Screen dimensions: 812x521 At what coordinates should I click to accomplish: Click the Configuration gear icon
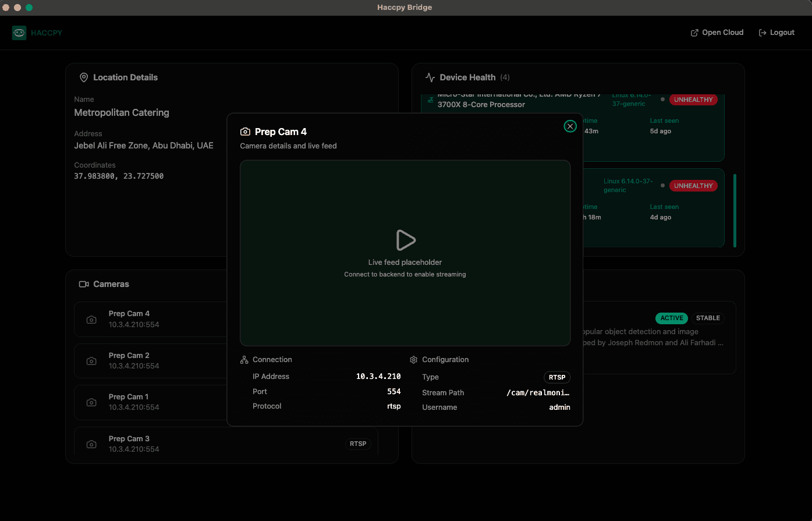(x=414, y=360)
